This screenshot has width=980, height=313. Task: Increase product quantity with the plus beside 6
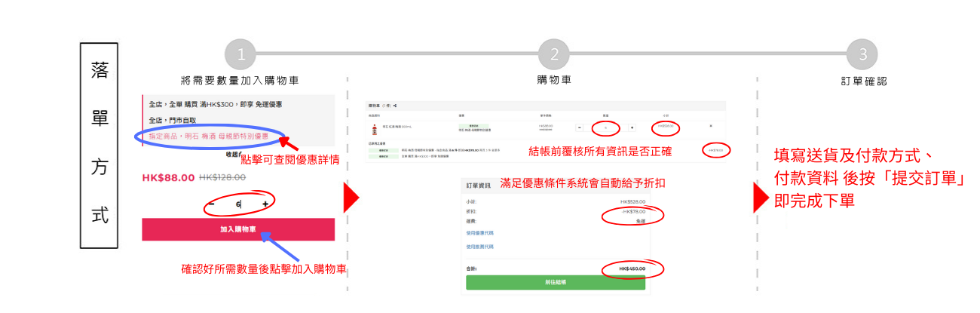click(265, 204)
